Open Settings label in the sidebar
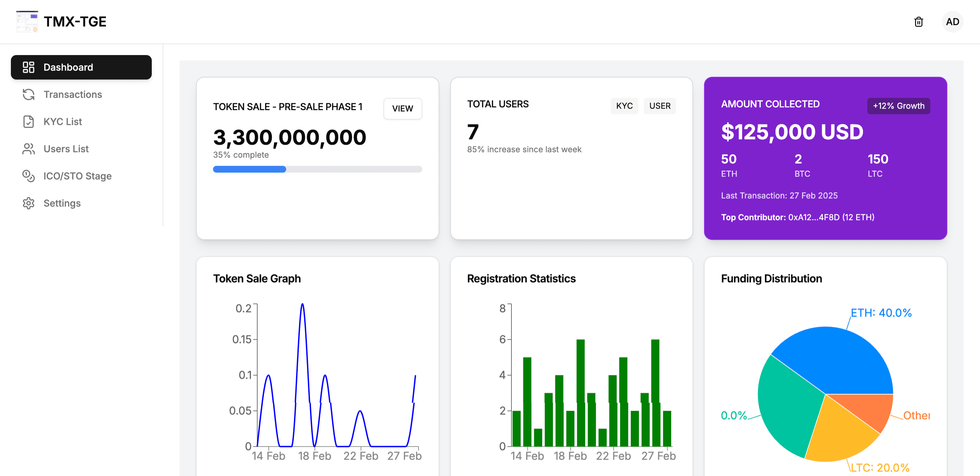Screen dimensions: 980x476 tap(62, 203)
